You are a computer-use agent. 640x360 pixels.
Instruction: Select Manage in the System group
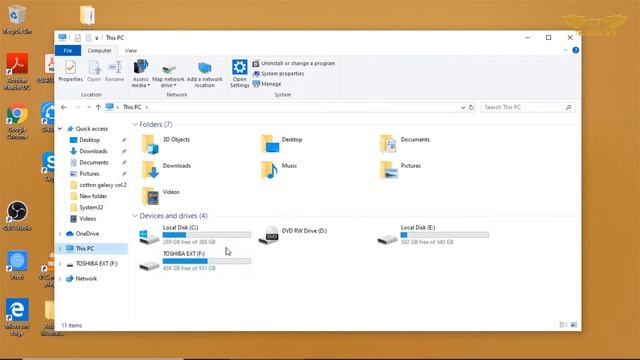click(267, 84)
